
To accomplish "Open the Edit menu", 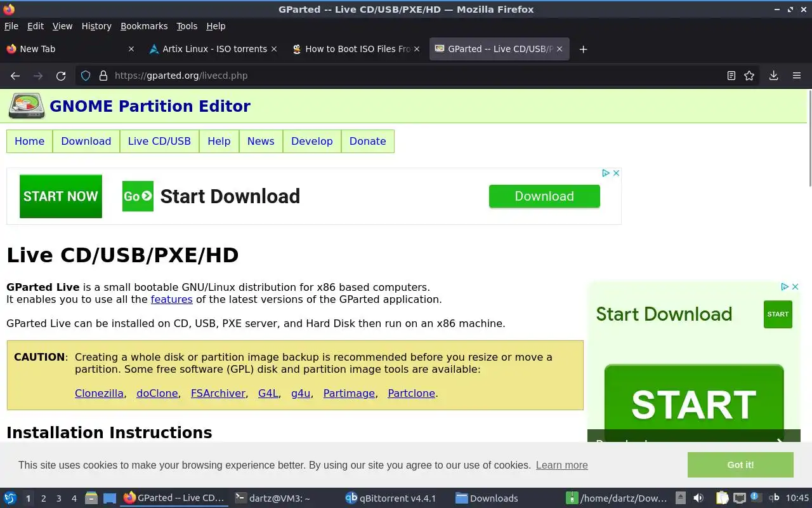I will [x=36, y=26].
